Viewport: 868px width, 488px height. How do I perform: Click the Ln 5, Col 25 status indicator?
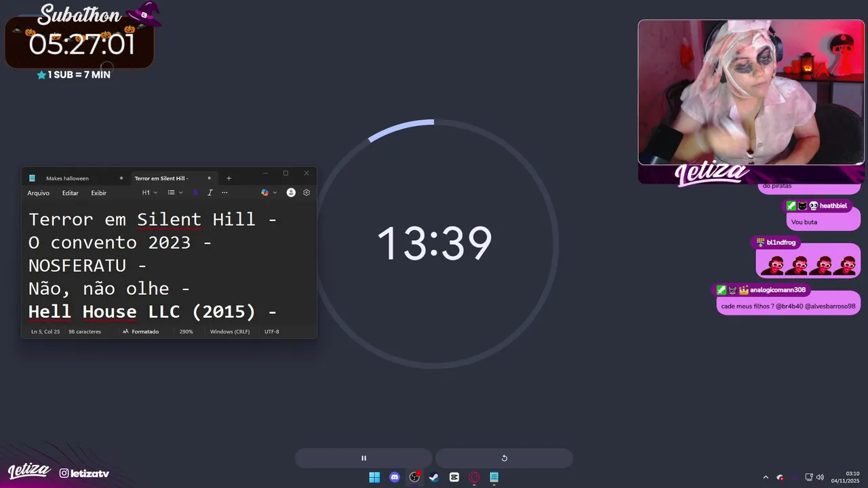(x=45, y=331)
